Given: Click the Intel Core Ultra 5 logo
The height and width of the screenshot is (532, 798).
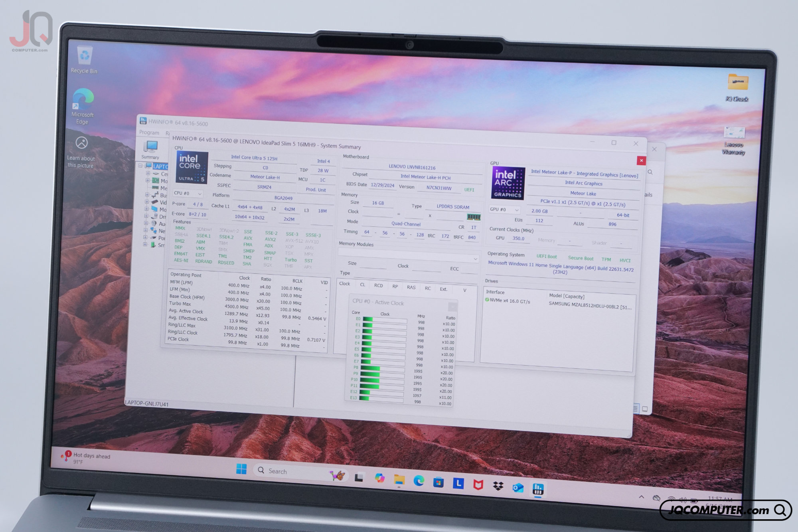Looking at the screenshot, I should click(x=192, y=167).
